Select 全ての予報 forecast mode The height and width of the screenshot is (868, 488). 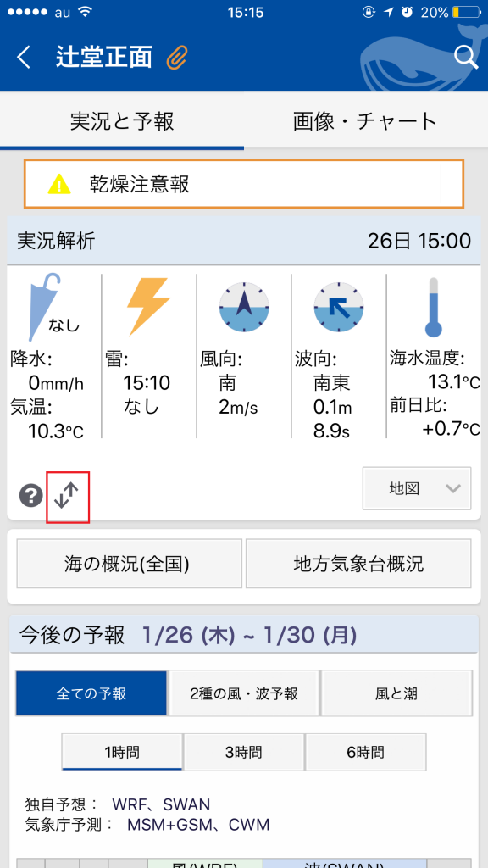91,693
